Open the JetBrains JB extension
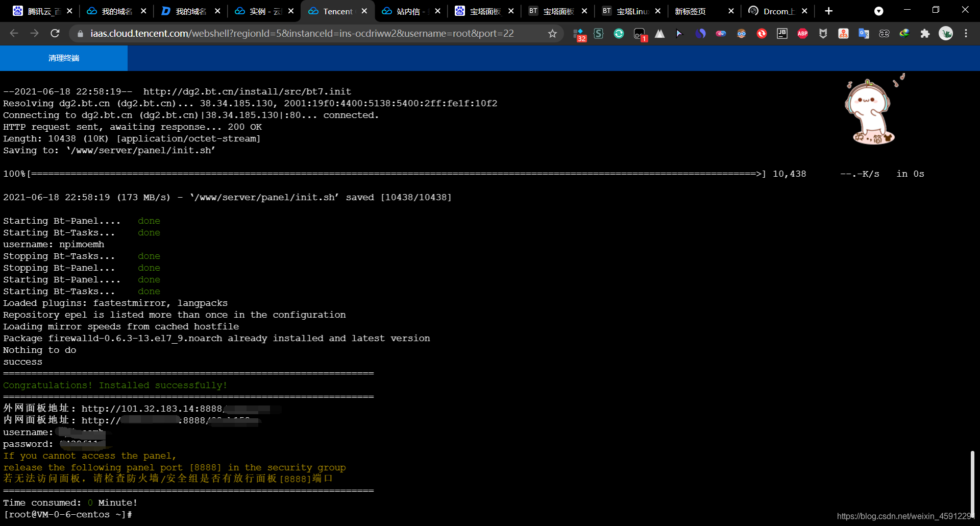 (x=782, y=34)
